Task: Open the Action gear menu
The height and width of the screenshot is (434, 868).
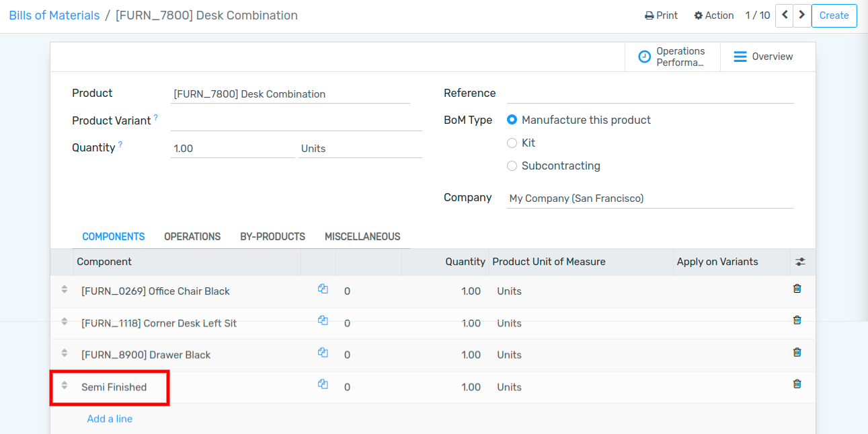Action: (713, 15)
